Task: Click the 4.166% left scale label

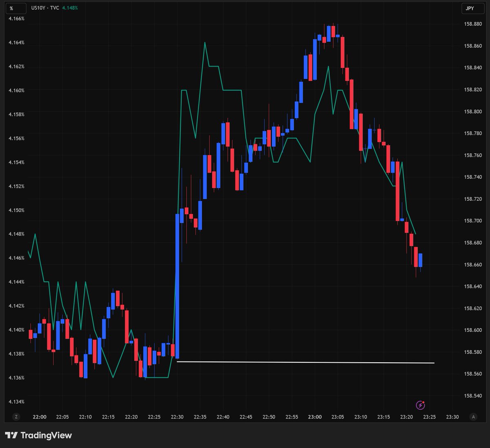Action: [16, 19]
